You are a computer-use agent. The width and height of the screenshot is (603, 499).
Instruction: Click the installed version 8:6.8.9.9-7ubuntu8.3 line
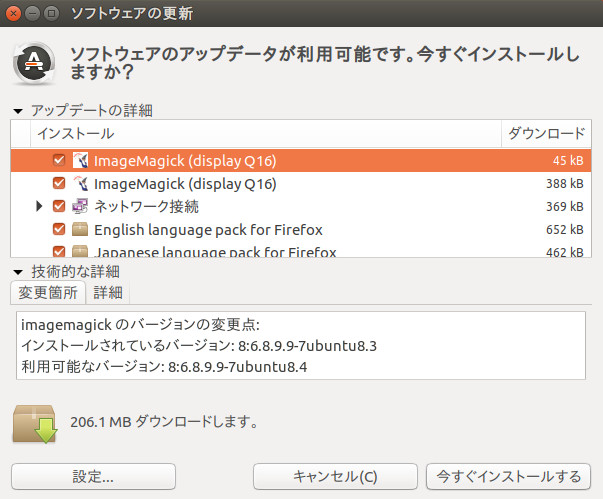click(x=199, y=346)
